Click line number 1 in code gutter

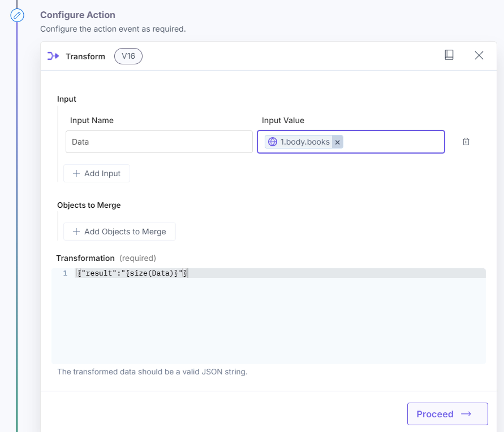pos(65,273)
